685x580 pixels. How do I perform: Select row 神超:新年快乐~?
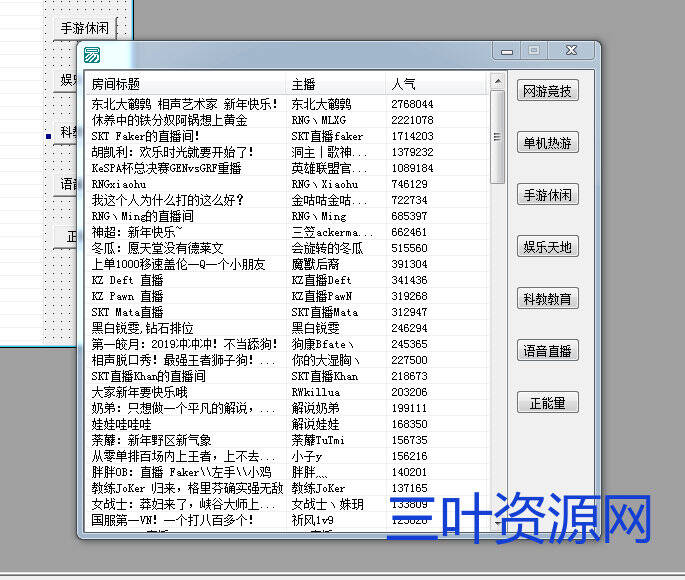[286, 232]
